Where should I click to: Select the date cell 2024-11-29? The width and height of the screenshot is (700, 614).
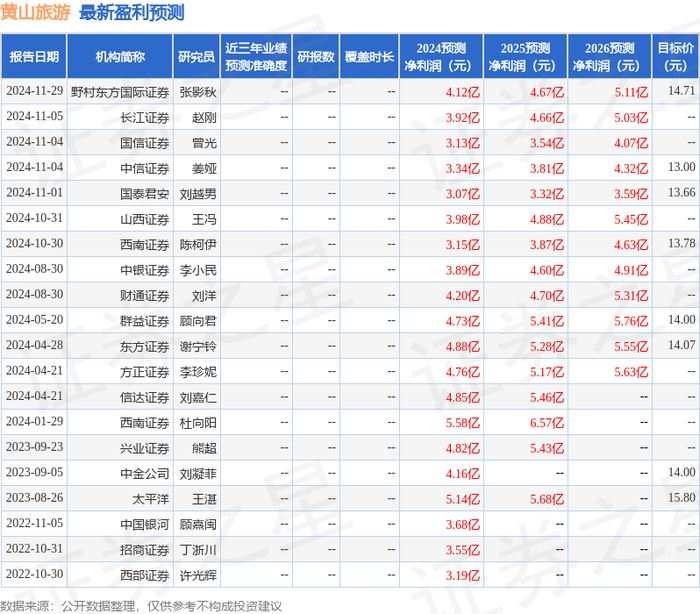click(34, 91)
